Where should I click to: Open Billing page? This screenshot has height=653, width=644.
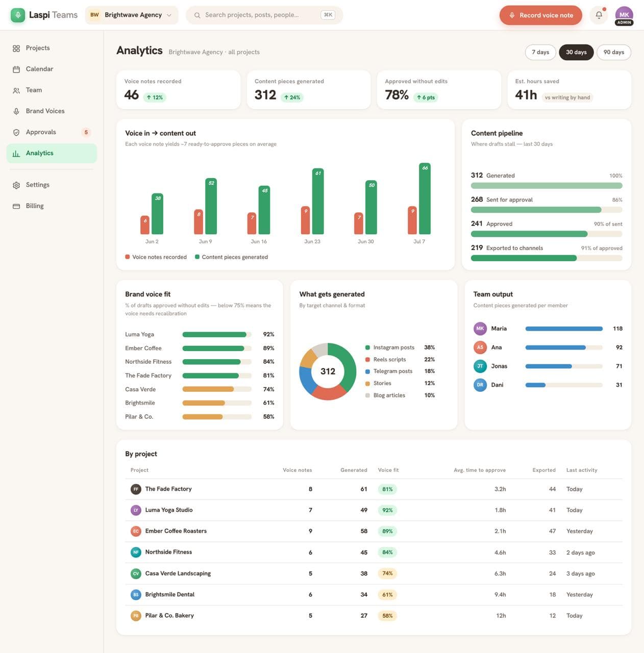52,206
